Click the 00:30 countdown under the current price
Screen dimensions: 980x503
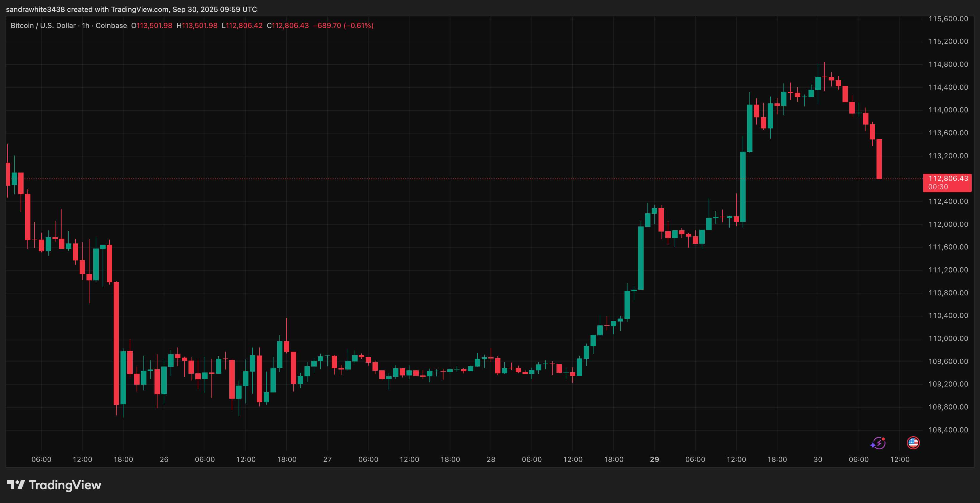(x=938, y=187)
